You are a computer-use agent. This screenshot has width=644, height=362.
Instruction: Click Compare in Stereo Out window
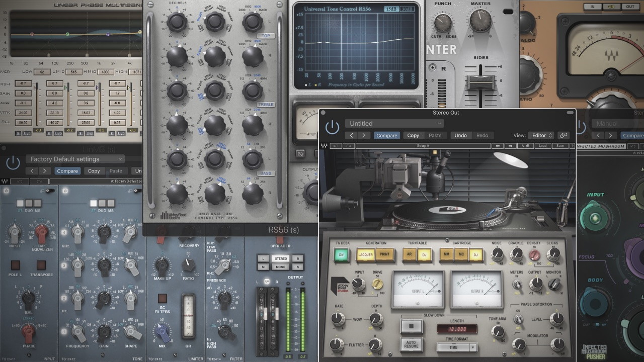(x=386, y=135)
